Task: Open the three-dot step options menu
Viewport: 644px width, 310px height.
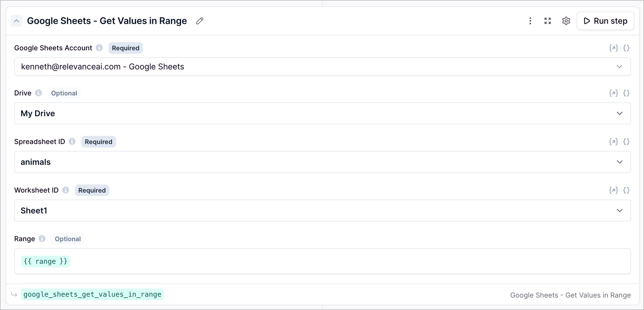Action: [530, 21]
